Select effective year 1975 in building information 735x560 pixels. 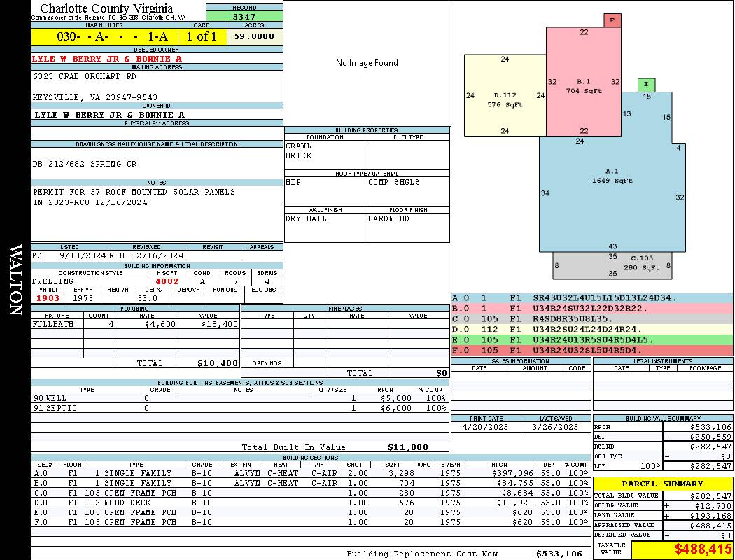(83, 298)
